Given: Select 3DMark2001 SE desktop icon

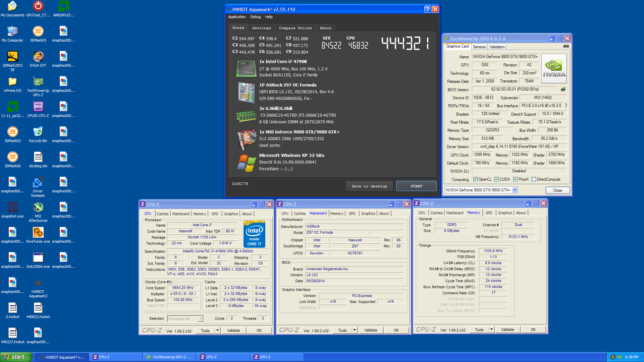Looking at the screenshot, I should [x=12, y=61].
